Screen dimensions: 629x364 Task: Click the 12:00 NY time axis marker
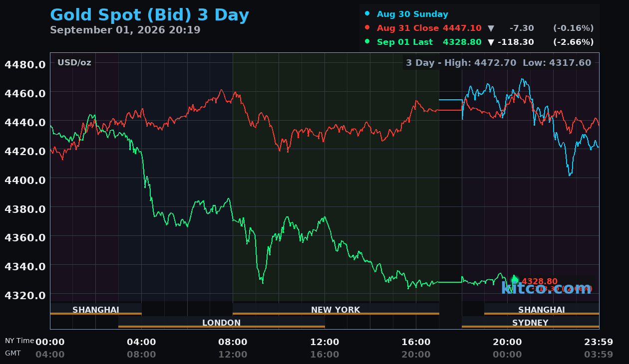(324, 342)
